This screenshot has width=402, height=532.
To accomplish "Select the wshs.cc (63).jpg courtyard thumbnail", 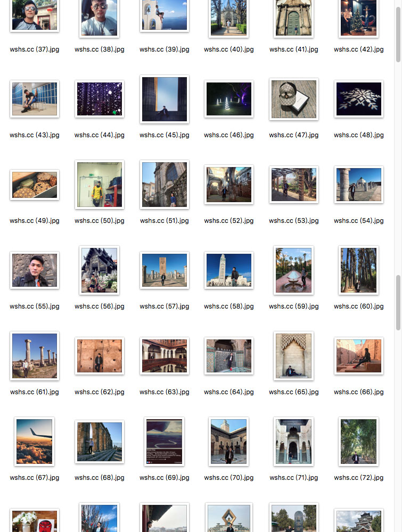I will pos(165,356).
